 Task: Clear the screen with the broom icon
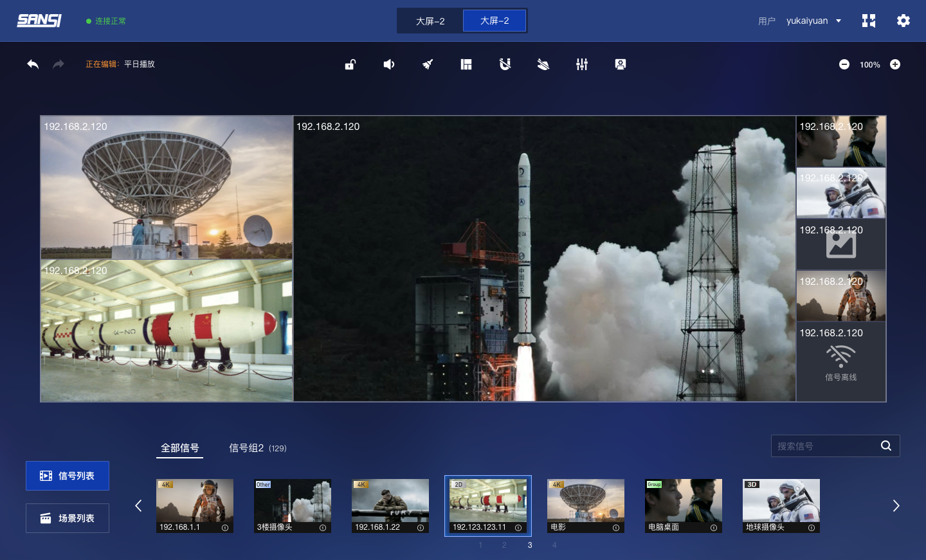click(x=428, y=64)
